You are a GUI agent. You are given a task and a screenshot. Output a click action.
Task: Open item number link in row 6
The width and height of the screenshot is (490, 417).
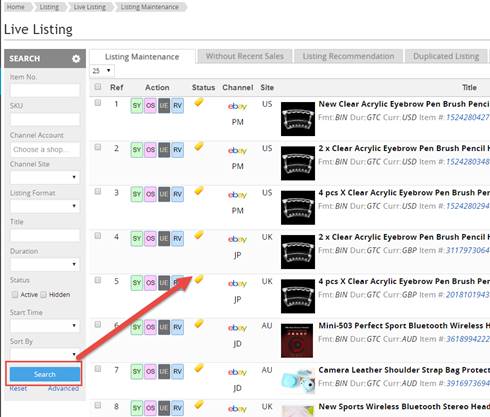pyautogui.click(x=468, y=339)
